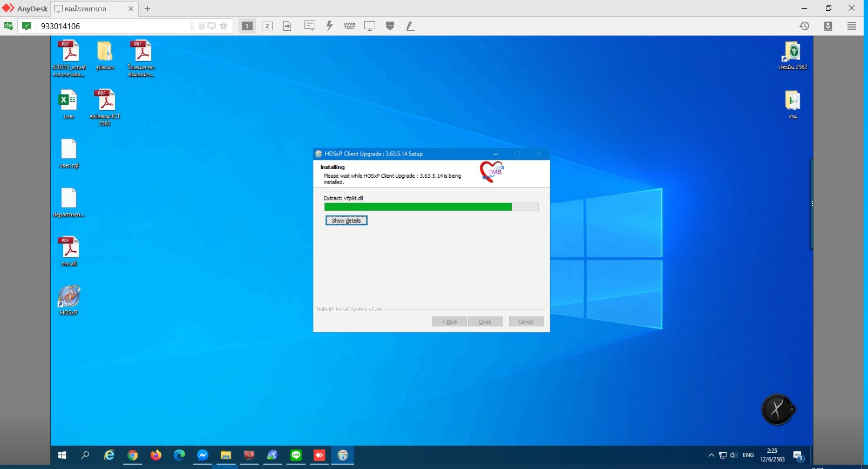Click the Back button in HOSxP Setup
Viewport: 868px width, 469px height.
coord(449,321)
